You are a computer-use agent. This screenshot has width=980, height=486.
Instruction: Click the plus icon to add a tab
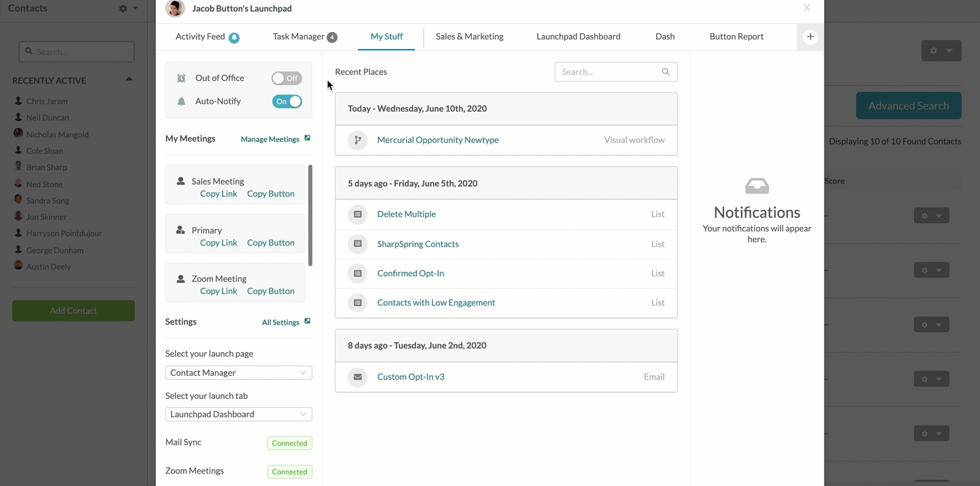click(810, 37)
